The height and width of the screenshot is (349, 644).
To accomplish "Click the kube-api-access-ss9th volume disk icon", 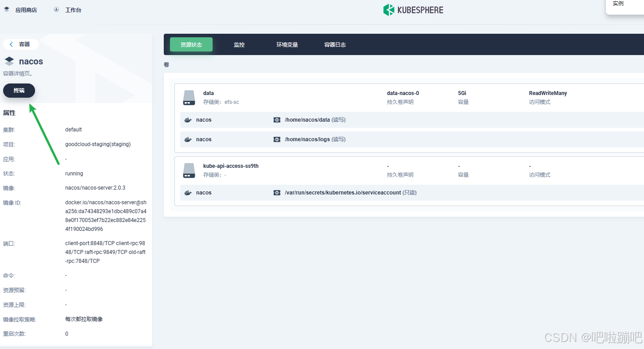I will coord(189,171).
